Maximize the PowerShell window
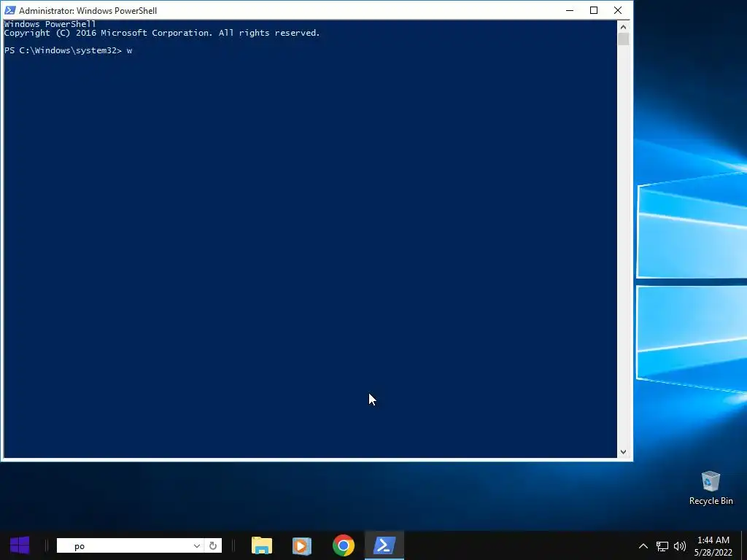This screenshot has width=747, height=560. click(594, 10)
